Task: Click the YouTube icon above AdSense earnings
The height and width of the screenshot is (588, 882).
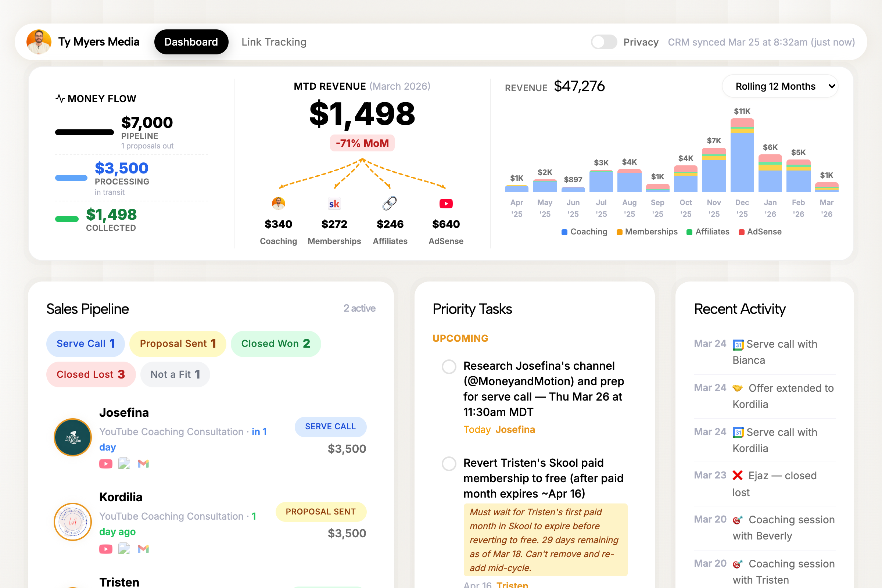Action: pyautogui.click(x=445, y=204)
